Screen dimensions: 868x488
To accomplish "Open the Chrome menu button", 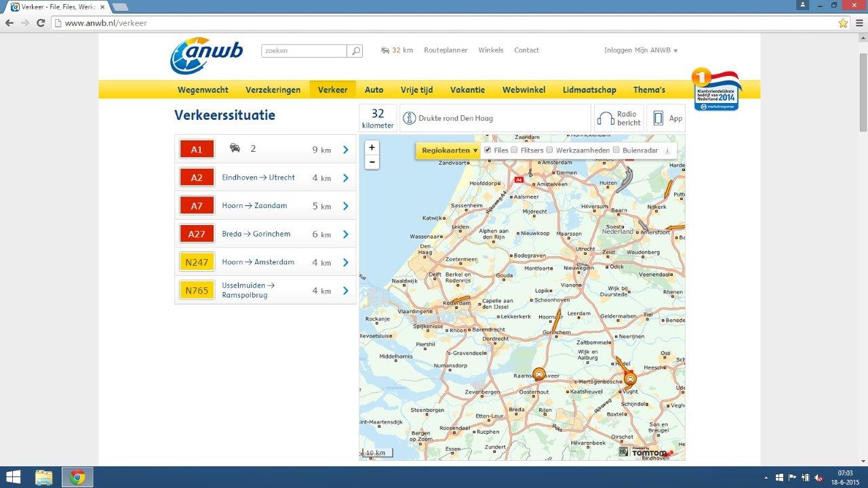I will (x=859, y=23).
